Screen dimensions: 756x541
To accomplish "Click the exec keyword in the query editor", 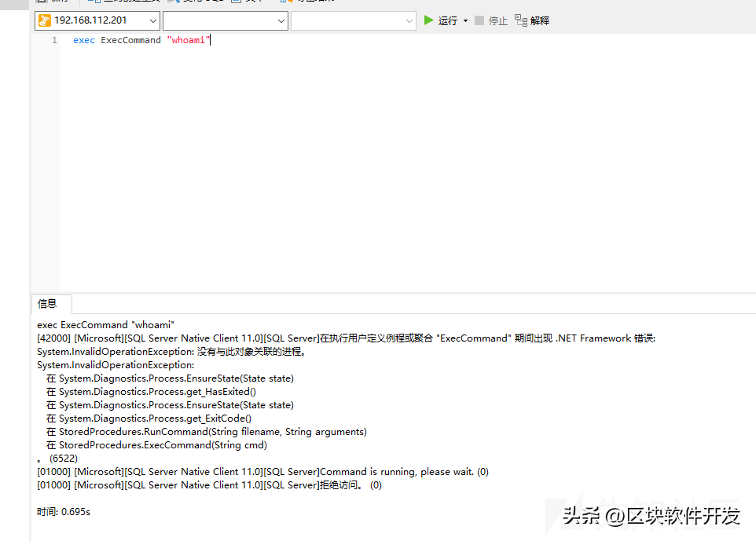I will pyautogui.click(x=83, y=40).
